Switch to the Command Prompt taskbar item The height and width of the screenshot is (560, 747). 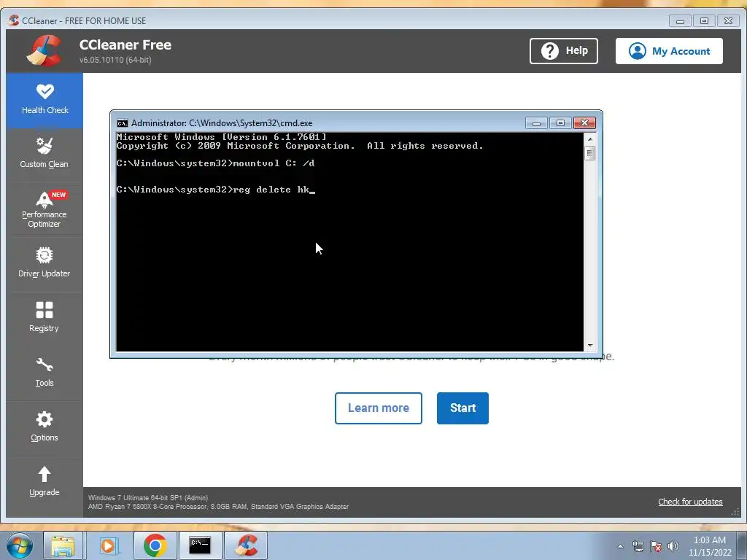pos(200,545)
